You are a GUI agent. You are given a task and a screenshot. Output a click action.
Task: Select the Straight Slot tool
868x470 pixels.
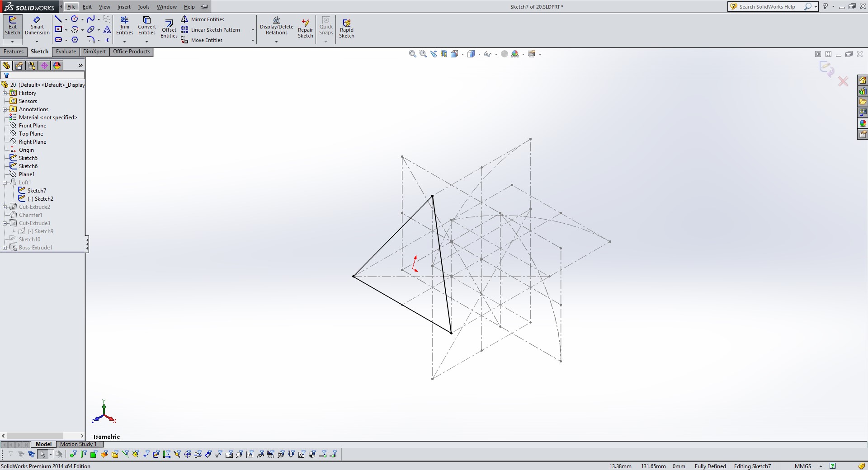[x=58, y=40]
